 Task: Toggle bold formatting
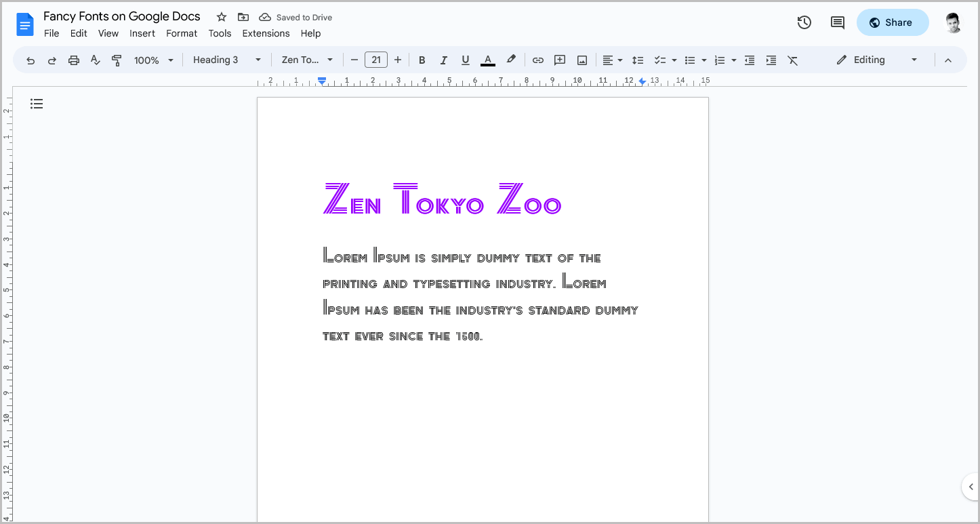tap(422, 60)
